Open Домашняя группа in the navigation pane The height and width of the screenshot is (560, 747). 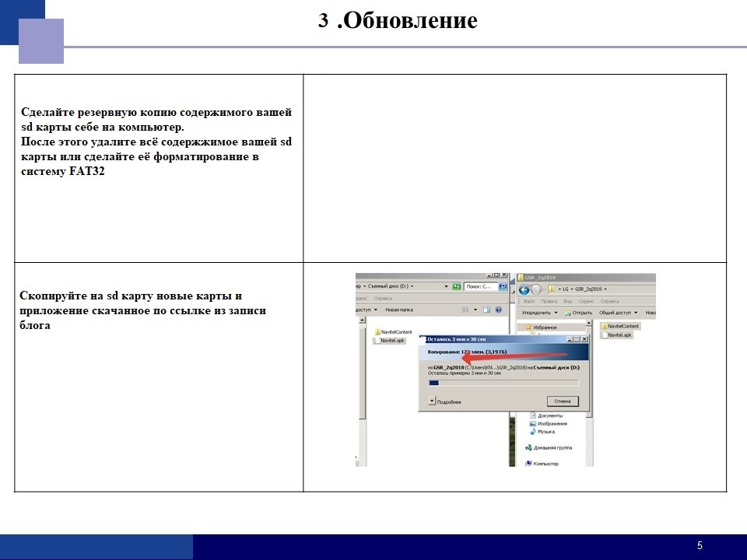click(x=549, y=448)
